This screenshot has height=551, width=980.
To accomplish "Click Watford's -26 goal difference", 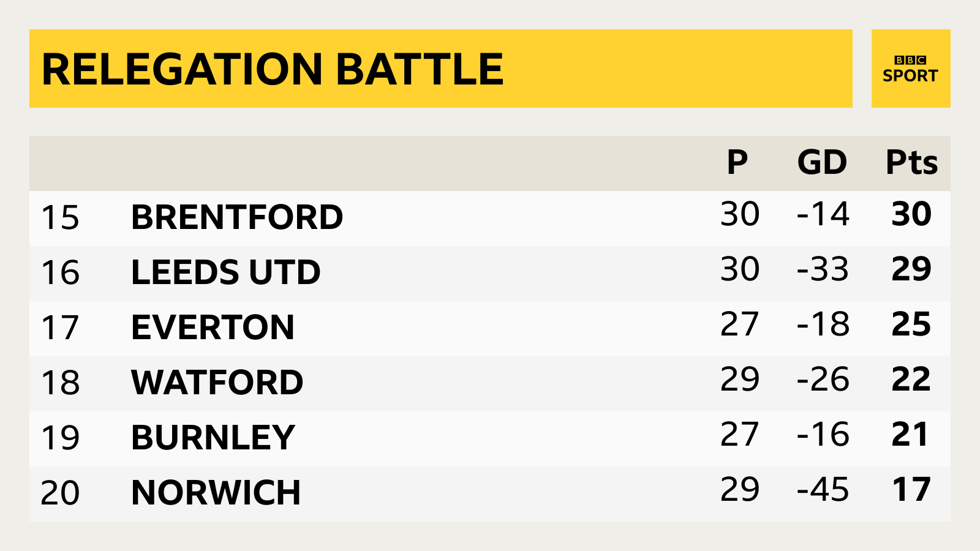I will coord(823,380).
